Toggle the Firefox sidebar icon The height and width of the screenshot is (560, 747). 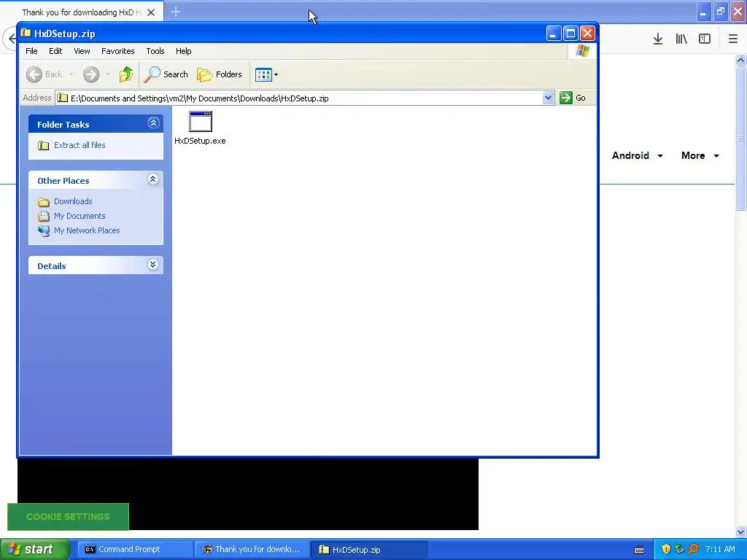[x=705, y=39]
